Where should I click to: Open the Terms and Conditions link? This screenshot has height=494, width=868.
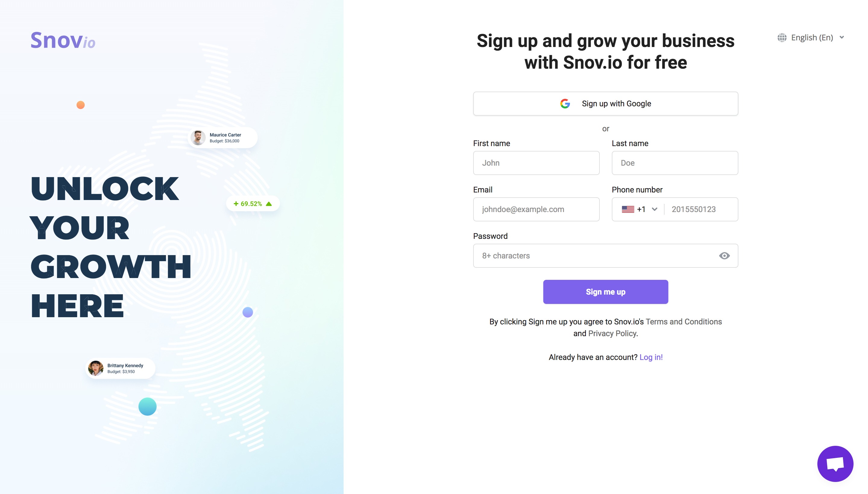click(x=683, y=322)
